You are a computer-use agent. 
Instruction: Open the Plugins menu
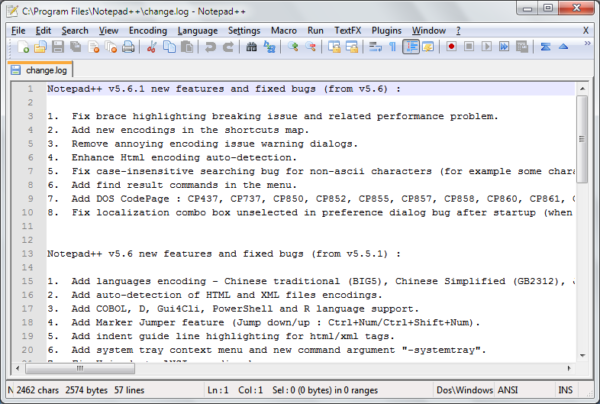coord(385,30)
